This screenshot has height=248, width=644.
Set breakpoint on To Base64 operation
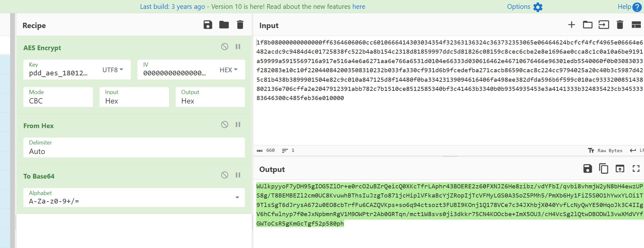point(238,175)
